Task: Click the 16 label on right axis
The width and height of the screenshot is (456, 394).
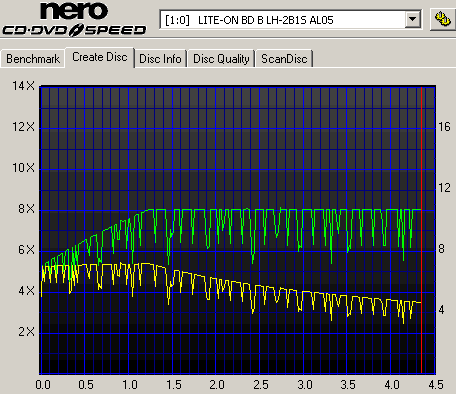Action: coord(444,127)
